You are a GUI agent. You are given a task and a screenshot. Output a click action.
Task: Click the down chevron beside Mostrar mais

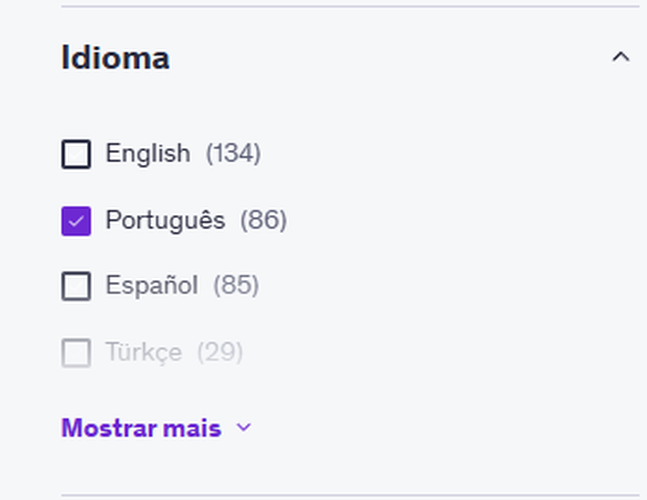[x=244, y=429]
